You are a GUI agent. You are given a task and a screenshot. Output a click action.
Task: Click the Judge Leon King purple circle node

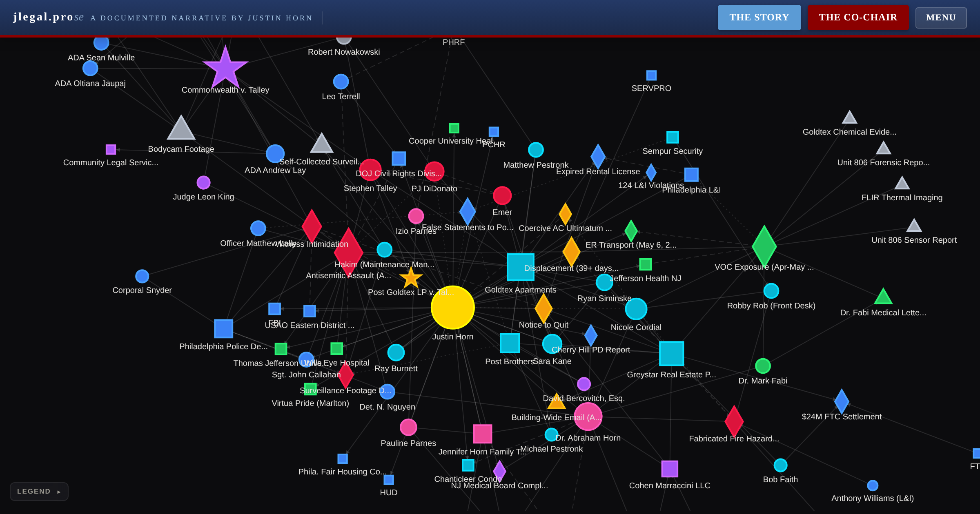(x=203, y=182)
